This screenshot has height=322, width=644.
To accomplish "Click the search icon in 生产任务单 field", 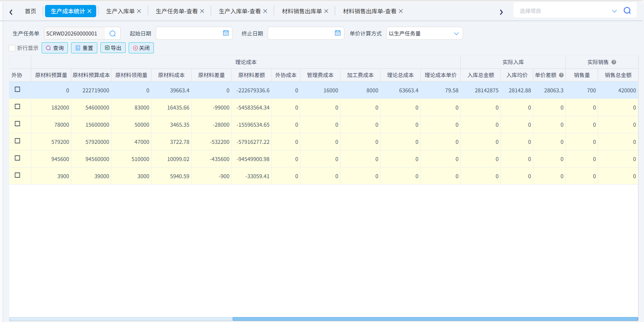I will pos(113,34).
